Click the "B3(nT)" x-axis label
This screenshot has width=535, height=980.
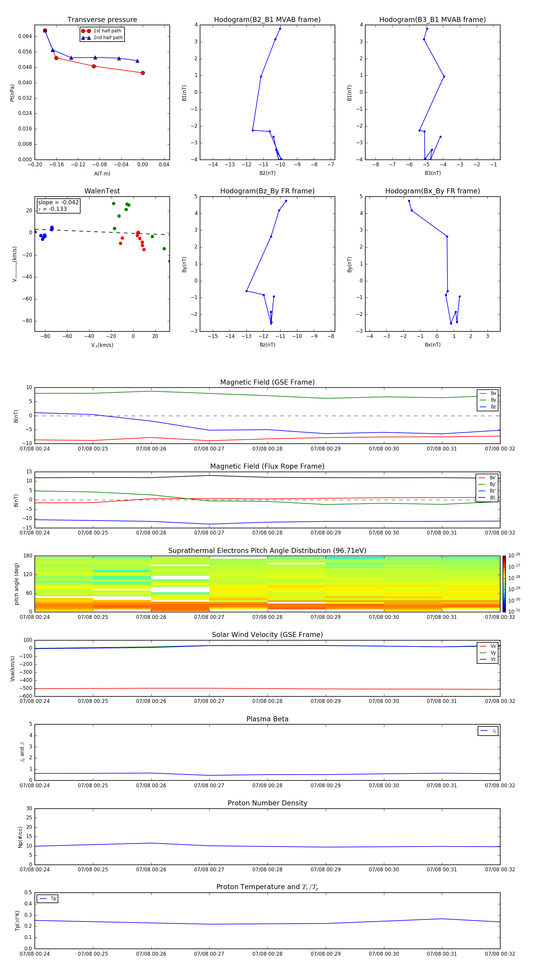[432, 173]
